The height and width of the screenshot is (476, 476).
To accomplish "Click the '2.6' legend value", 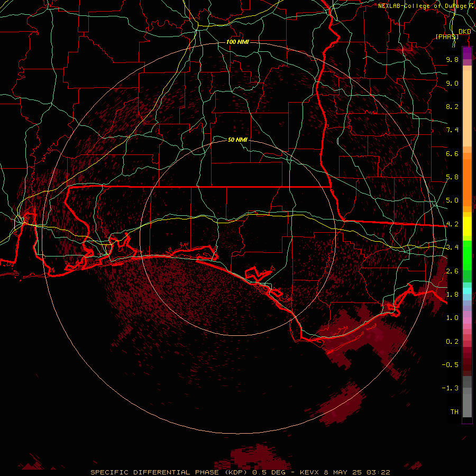I will coord(452,271).
